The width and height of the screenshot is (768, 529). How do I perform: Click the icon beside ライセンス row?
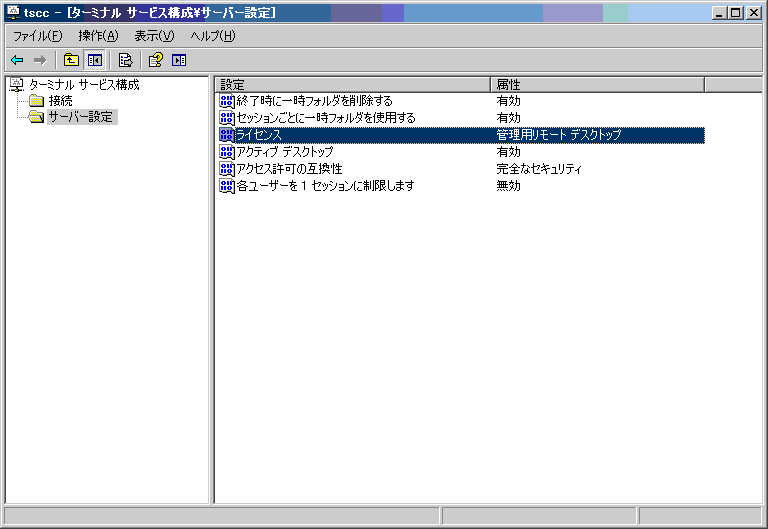click(227, 135)
